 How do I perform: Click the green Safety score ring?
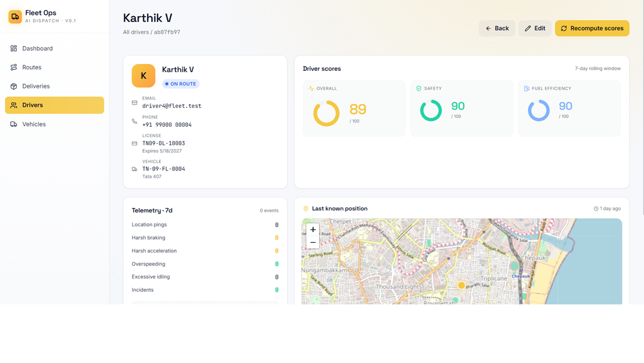pyautogui.click(x=431, y=111)
